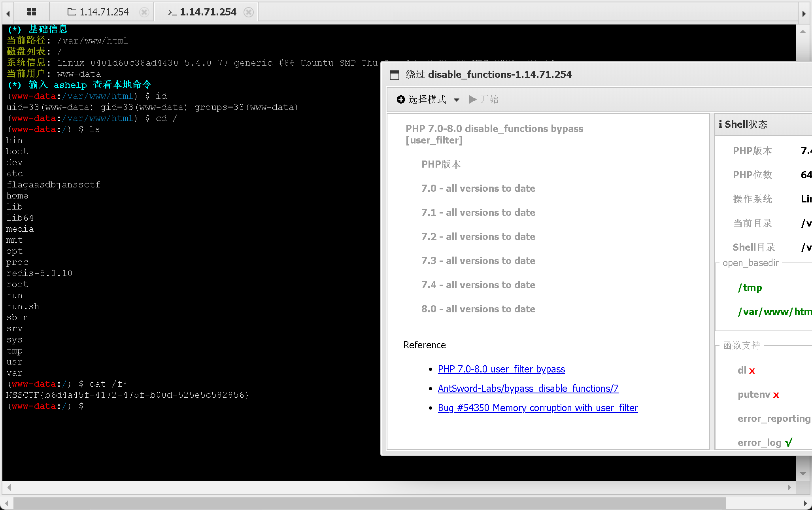The image size is (812, 510).
Task: Click the error_log function status entry
Action: pyautogui.click(x=765, y=443)
